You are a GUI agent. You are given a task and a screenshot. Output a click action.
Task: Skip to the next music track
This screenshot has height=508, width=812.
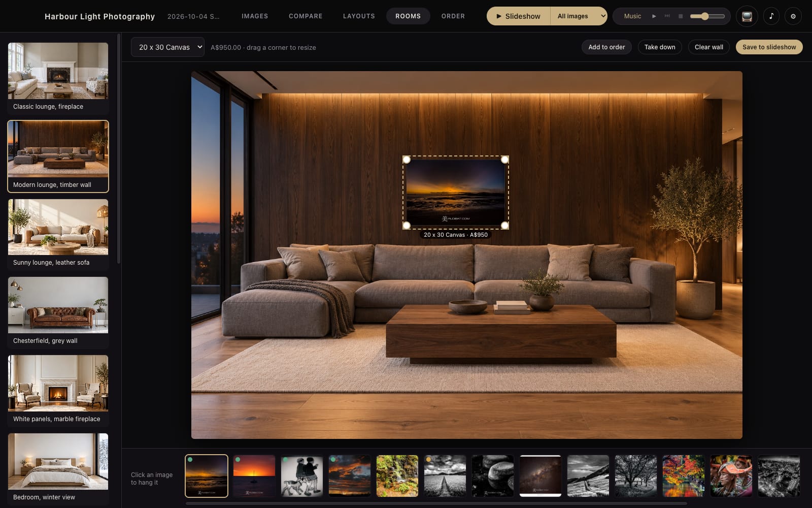(667, 16)
